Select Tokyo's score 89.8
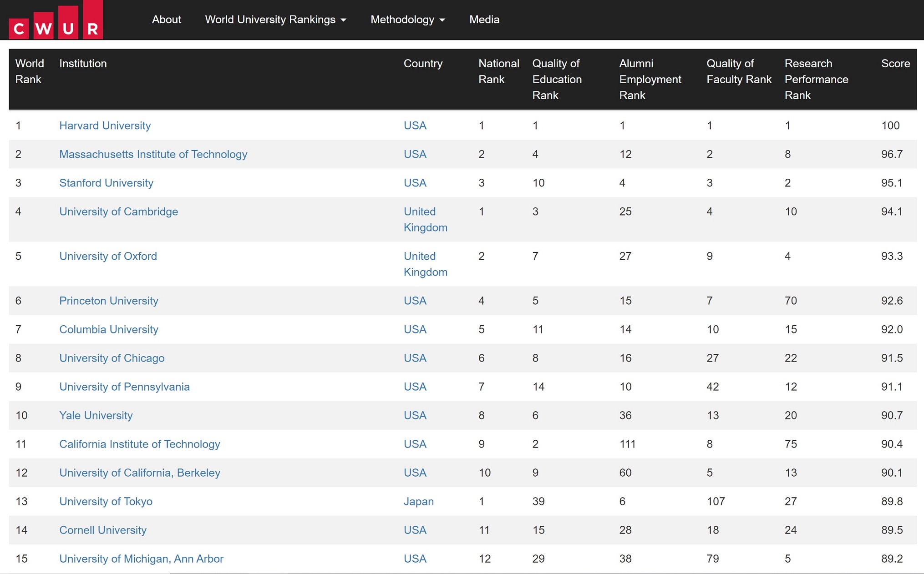This screenshot has height=574, width=924. point(892,501)
